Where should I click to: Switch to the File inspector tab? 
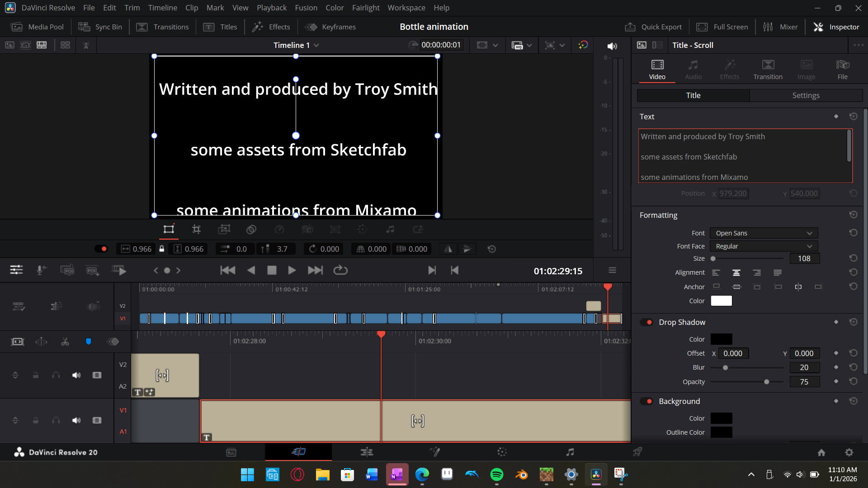842,70
